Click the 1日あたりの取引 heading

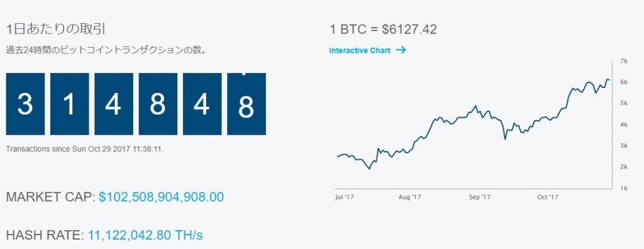click(56, 29)
